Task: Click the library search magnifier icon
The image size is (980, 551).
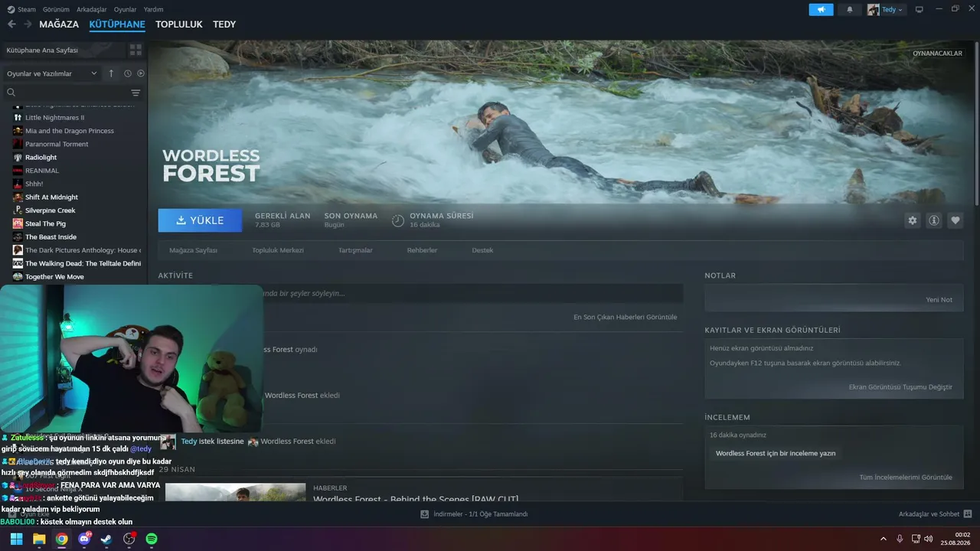Action: pos(11,93)
